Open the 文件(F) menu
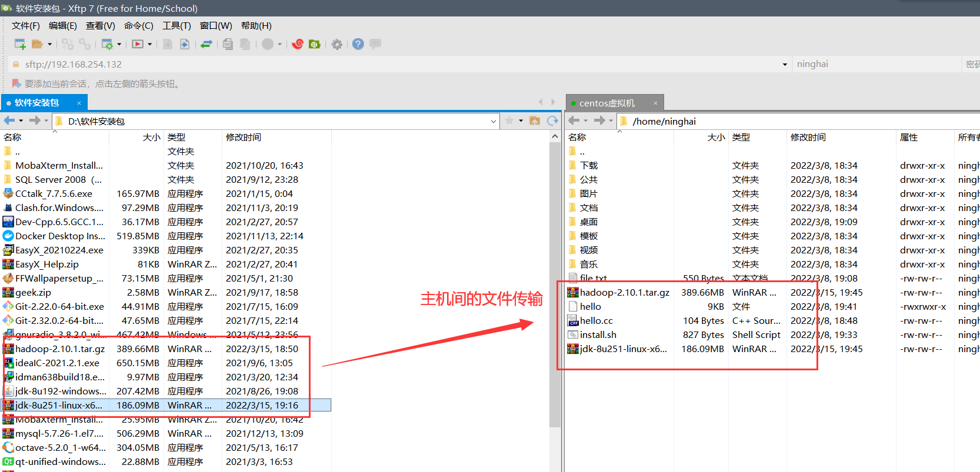This screenshot has width=980, height=472. [x=26, y=26]
